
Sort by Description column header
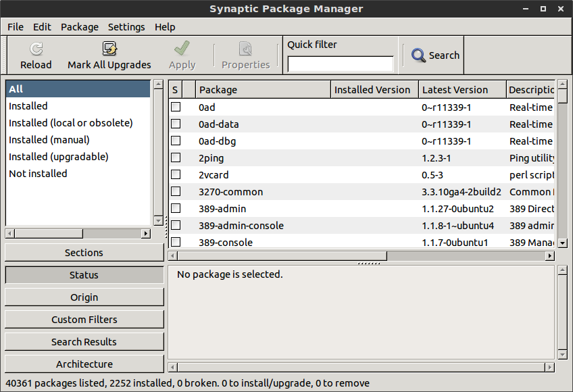tap(530, 90)
